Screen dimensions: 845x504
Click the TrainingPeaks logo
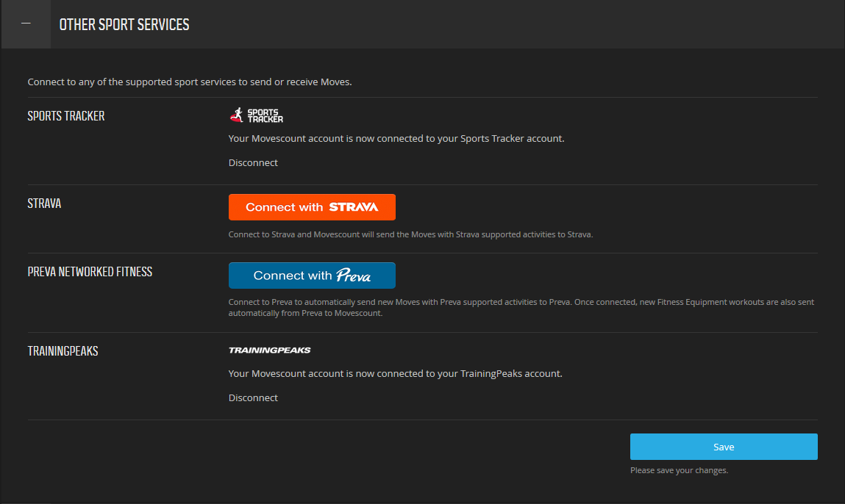pos(269,350)
